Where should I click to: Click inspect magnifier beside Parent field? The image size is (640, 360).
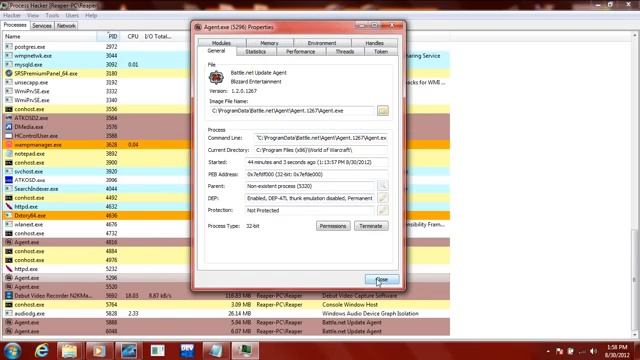point(382,186)
